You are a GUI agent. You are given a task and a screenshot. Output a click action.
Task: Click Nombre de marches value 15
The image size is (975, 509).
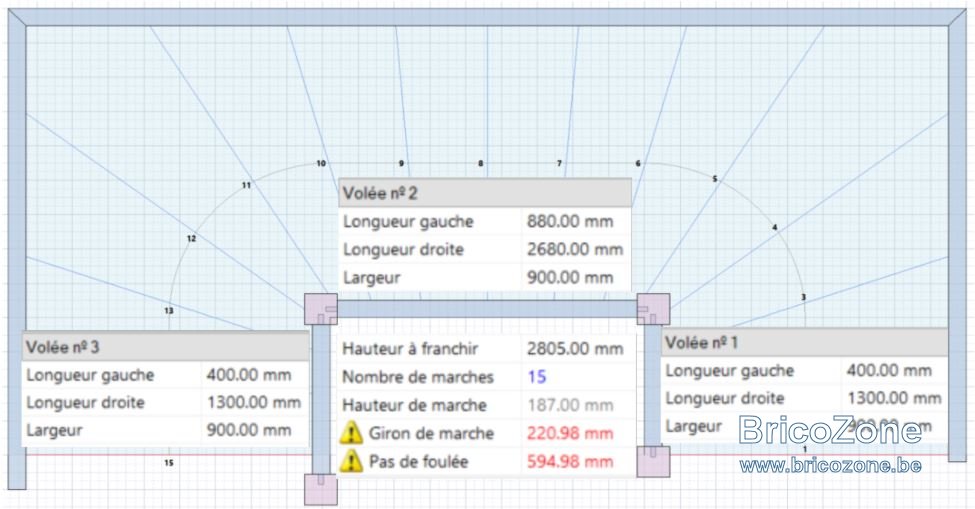point(537,377)
